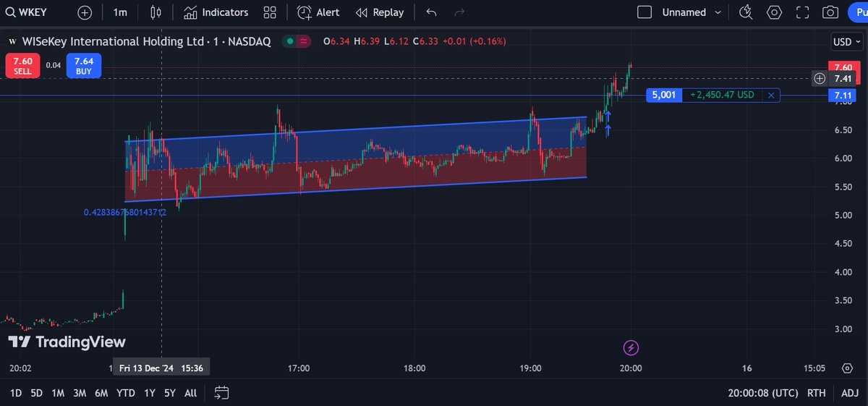This screenshot has height=406, width=868.
Task: Open the 20:00:08 (UTC) timezone menu
Action: click(763, 393)
